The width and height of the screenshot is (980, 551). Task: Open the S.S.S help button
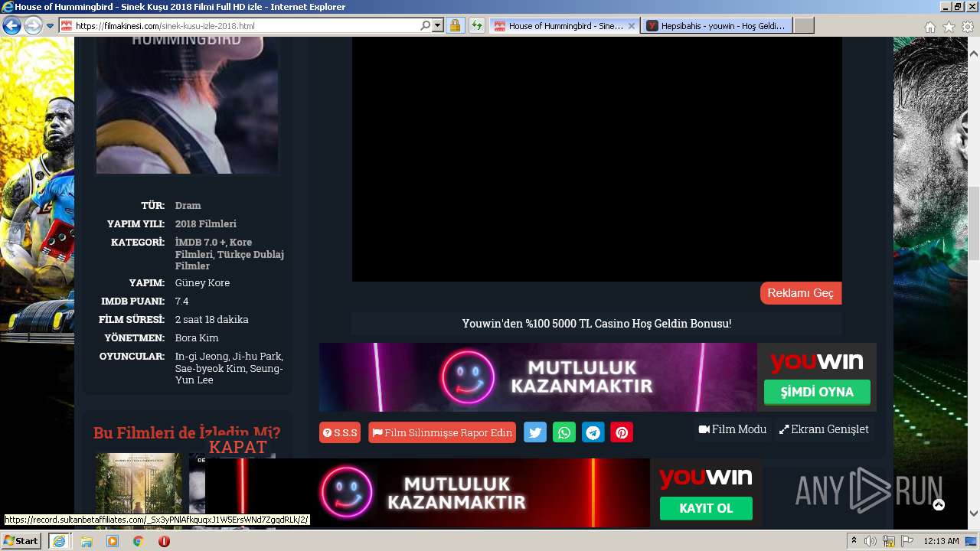pos(340,432)
